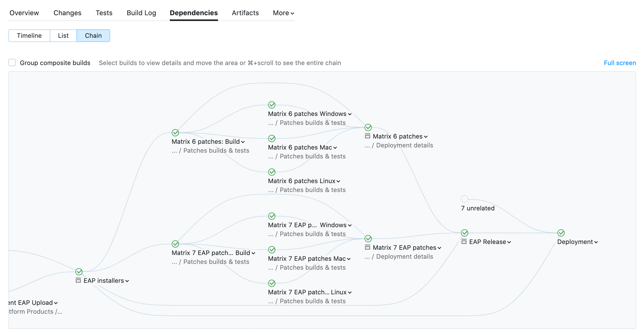
Task: Switch to List view
Action: [63, 36]
